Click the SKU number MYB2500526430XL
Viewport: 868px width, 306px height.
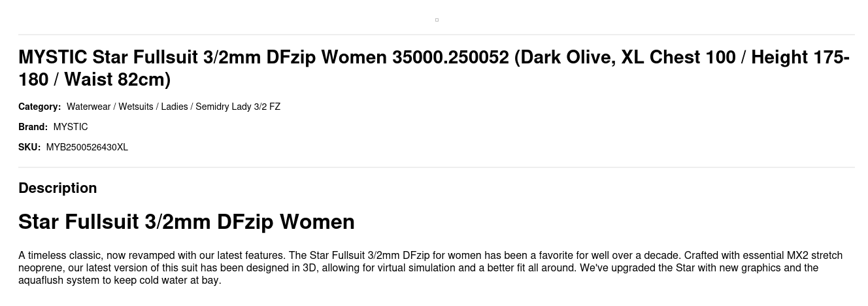click(87, 147)
